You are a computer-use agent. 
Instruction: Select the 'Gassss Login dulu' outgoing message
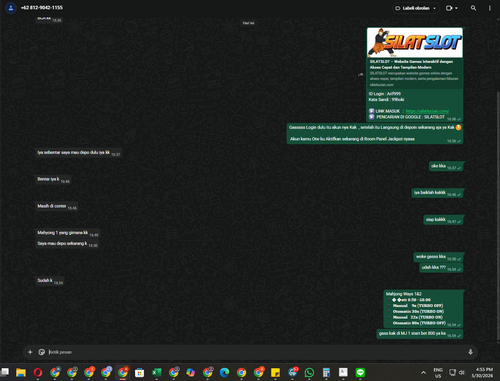(375, 133)
